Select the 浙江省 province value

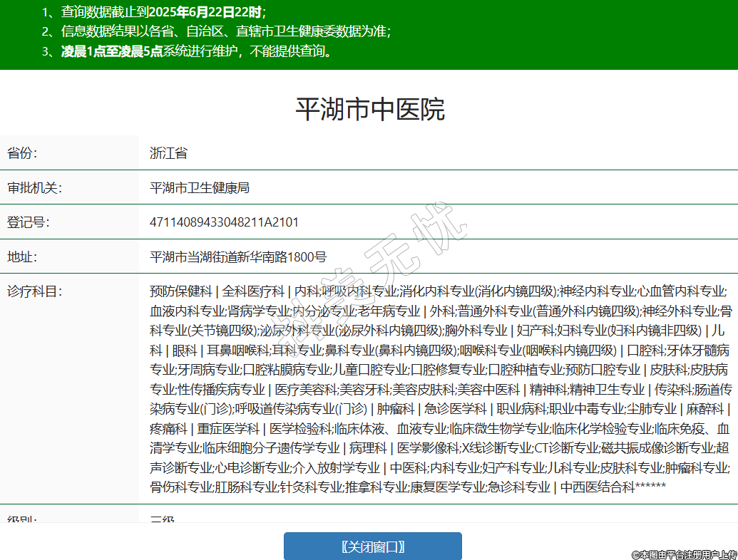click(x=168, y=153)
